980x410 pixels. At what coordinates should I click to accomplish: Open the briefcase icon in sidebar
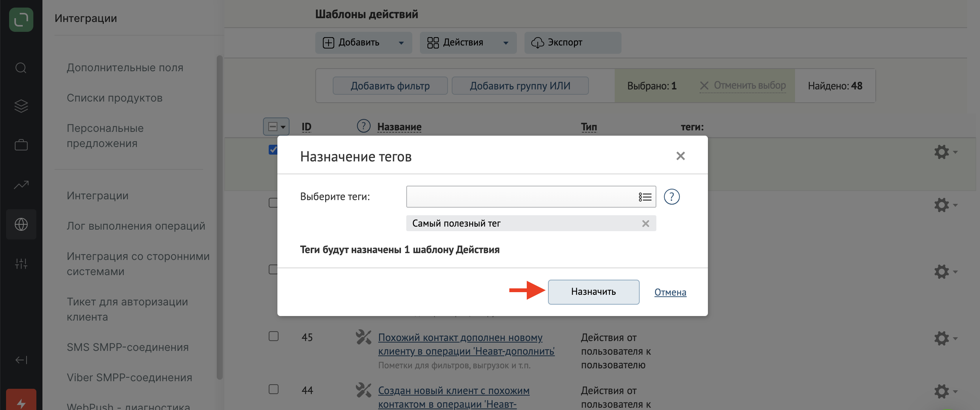21,145
